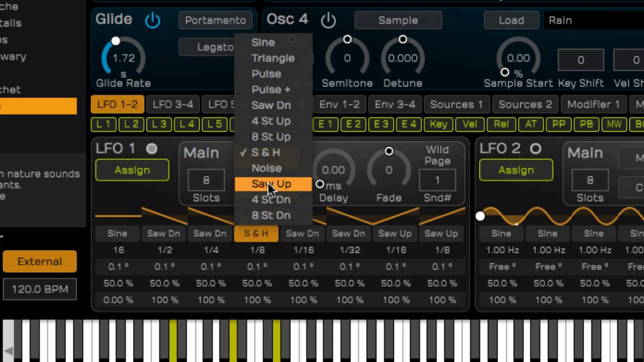Adjust the LFO 1 Fade knob
The width and height of the screenshot is (644, 362).
(x=389, y=170)
